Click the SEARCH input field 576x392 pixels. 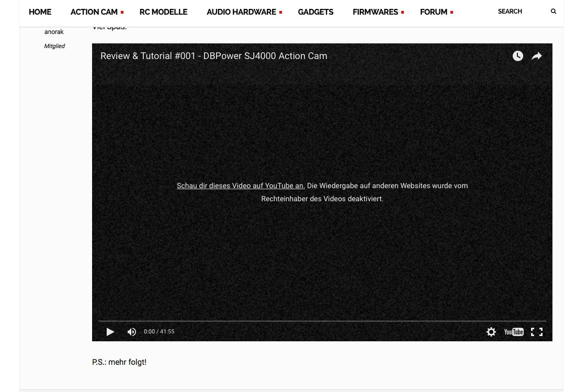pyautogui.click(x=518, y=11)
